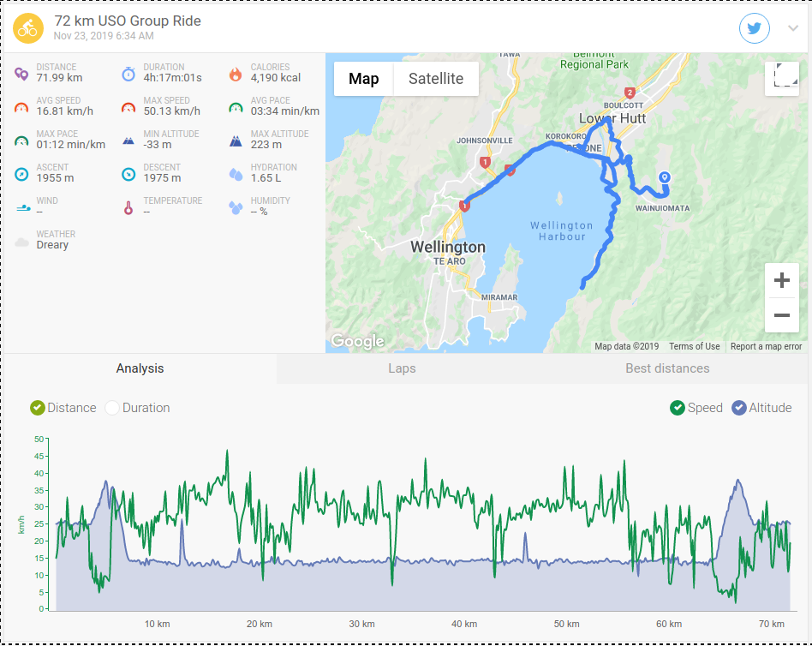Click the 1.65 L hydration value

point(266,178)
